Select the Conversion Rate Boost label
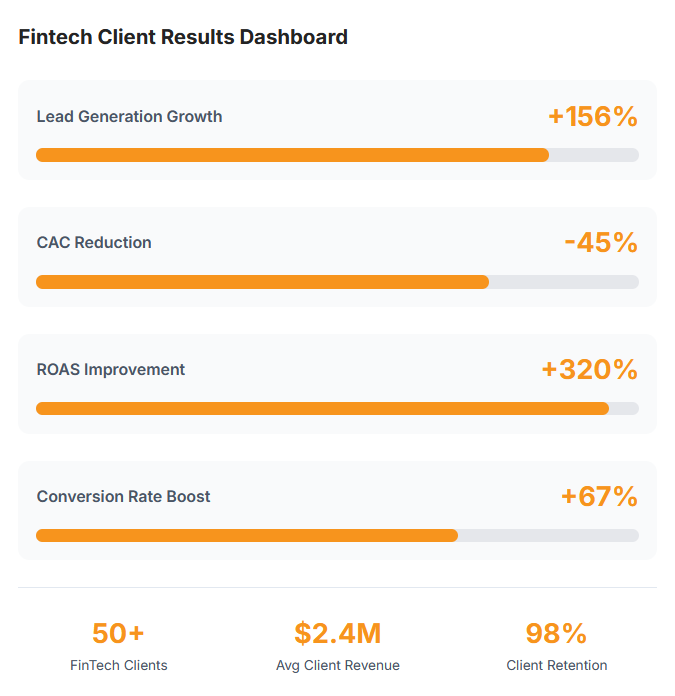 click(x=123, y=496)
